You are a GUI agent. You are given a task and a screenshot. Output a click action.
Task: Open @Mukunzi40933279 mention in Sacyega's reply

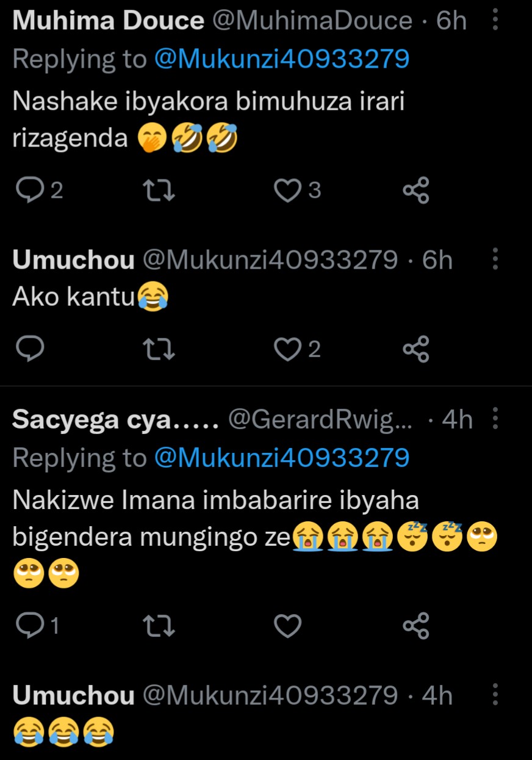tap(282, 458)
